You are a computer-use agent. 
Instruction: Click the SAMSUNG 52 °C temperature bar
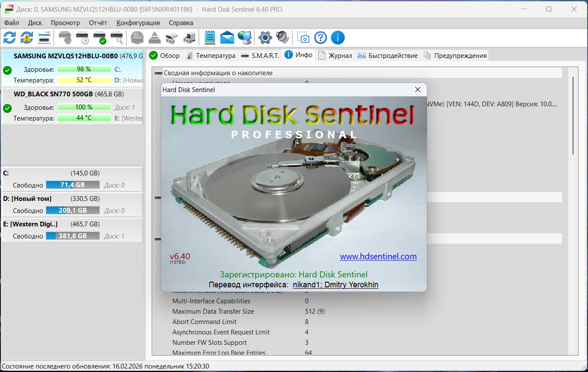pyautogui.click(x=84, y=80)
